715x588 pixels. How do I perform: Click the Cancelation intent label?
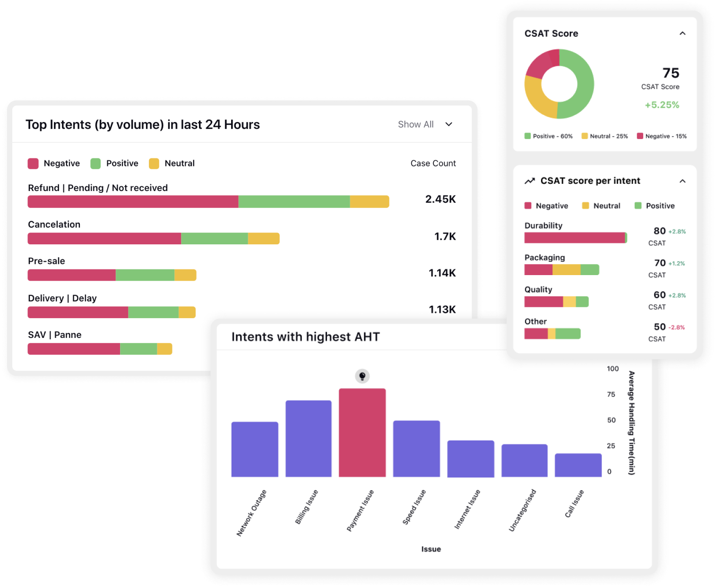[x=54, y=225]
